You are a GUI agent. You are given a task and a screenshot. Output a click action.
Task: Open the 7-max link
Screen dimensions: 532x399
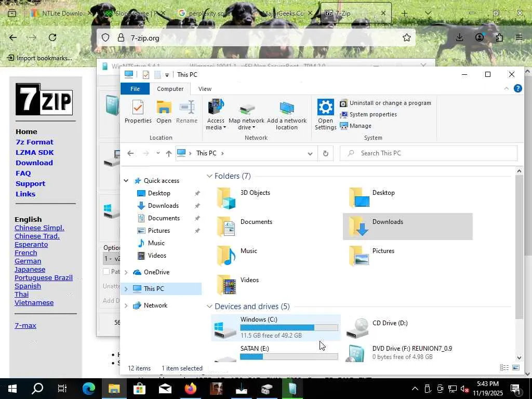[25, 326]
